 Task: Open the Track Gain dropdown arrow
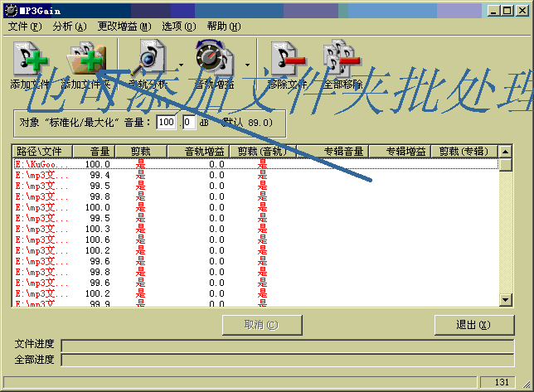point(247,65)
